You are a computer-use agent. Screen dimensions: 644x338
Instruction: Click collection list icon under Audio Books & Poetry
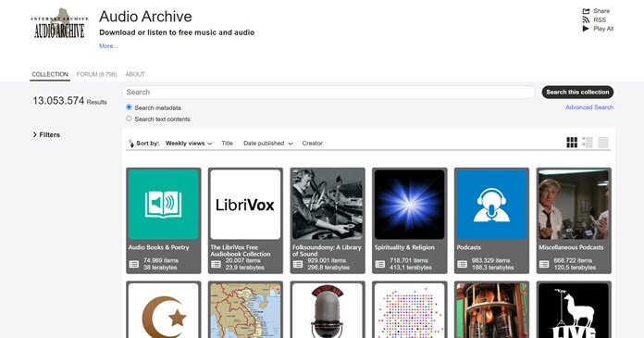coord(134,264)
